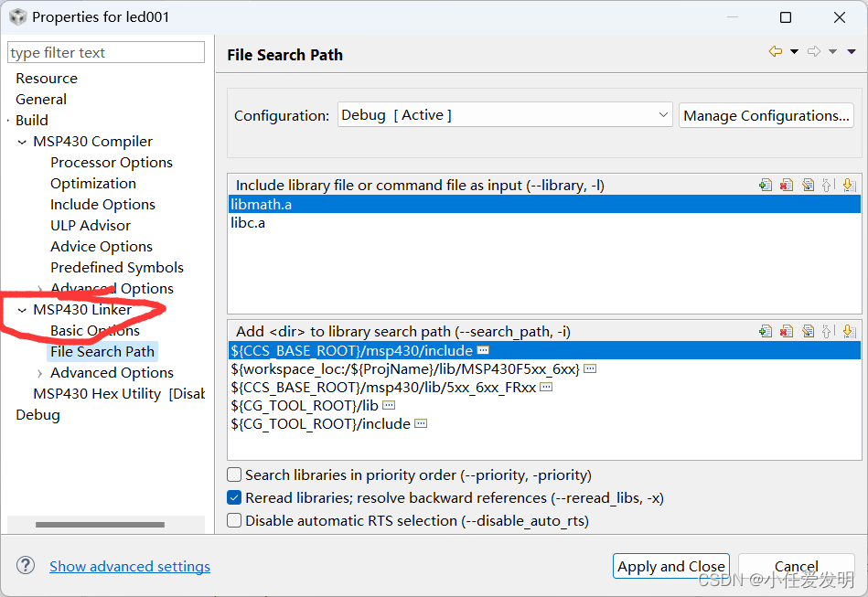
Task: Select General in the properties tree
Action: pyautogui.click(x=41, y=100)
